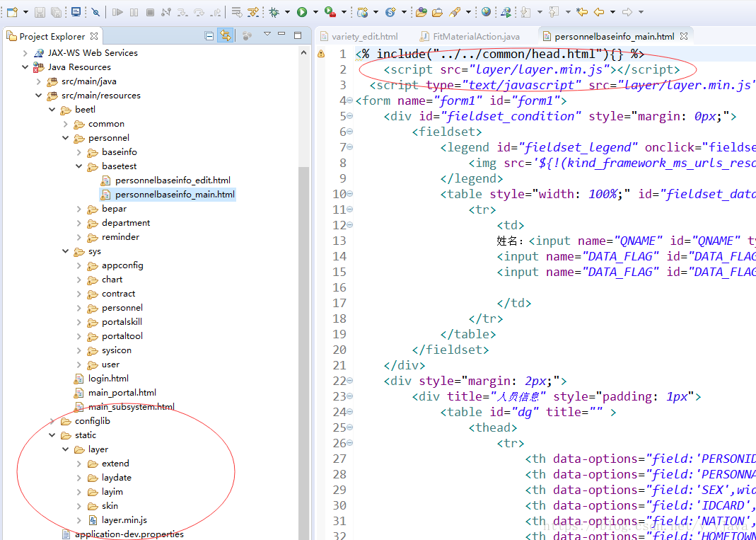Image resolution: width=756 pixels, height=540 pixels.
Task: Click the Resume debug icon
Action: point(117,11)
